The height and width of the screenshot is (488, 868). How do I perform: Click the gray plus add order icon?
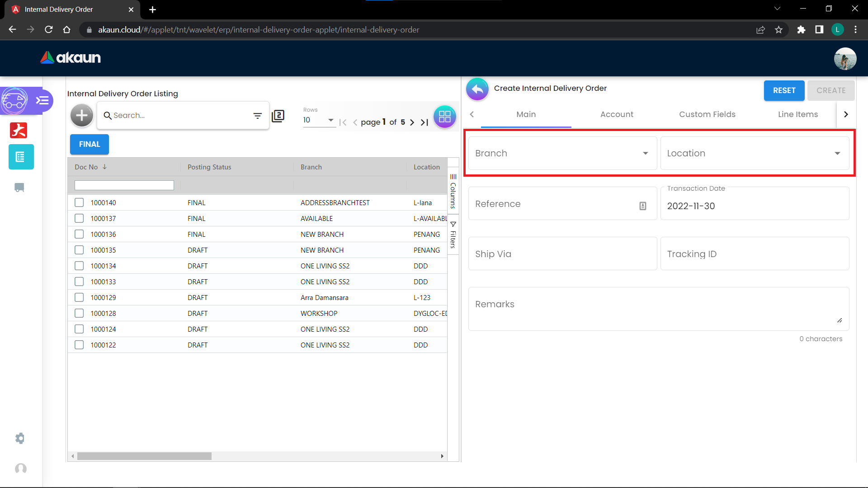click(x=82, y=116)
